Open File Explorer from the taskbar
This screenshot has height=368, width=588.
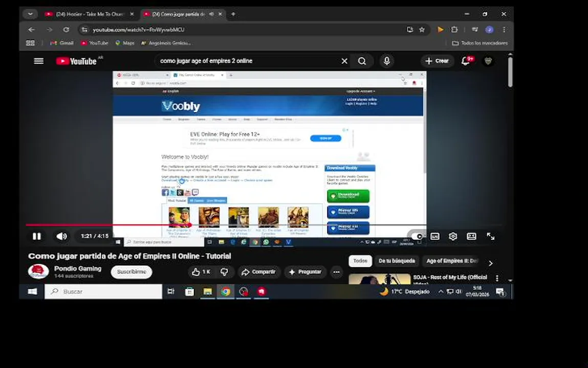(x=207, y=291)
